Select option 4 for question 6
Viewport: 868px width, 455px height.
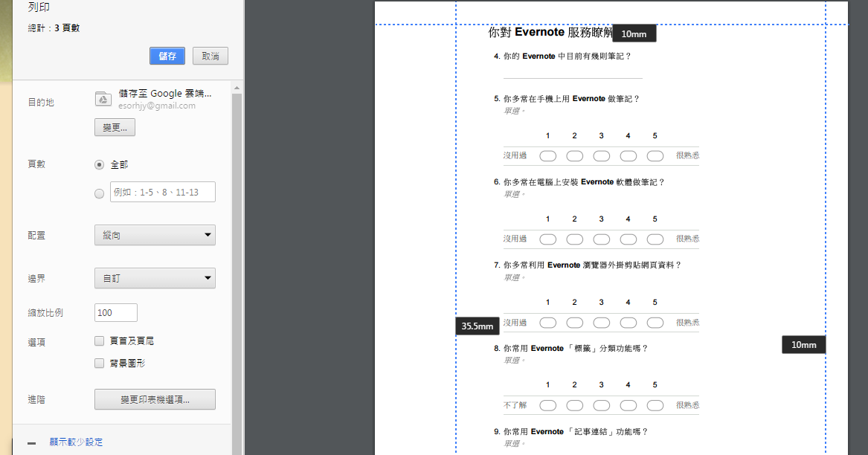(x=629, y=239)
